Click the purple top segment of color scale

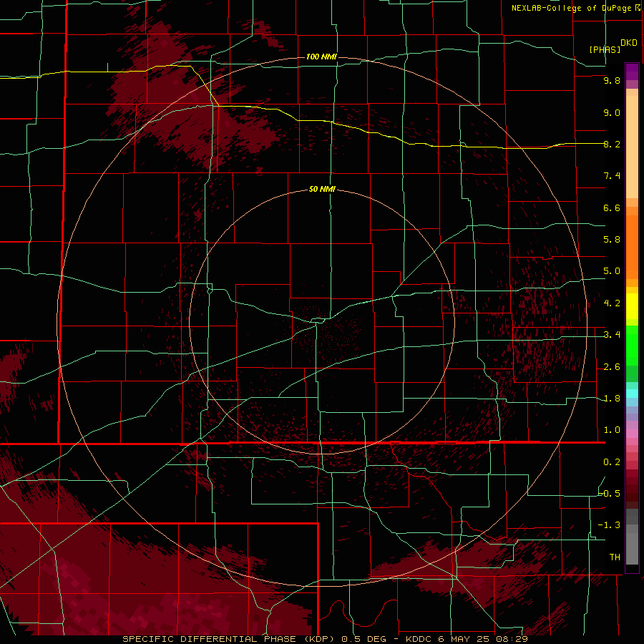632,72
